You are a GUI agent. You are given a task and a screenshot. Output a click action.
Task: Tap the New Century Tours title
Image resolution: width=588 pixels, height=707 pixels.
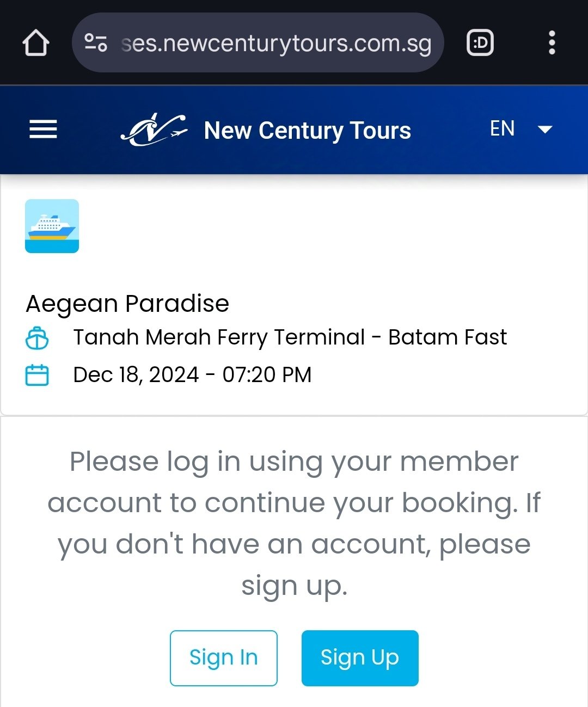click(x=307, y=131)
